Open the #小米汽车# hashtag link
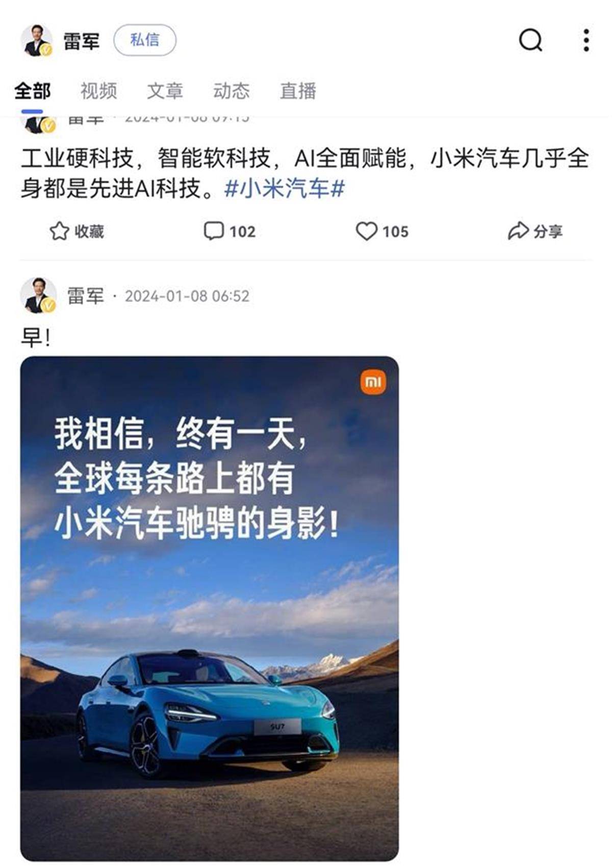Viewport: 612px width, 868px height. pyautogui.click(x=285, y=189)
